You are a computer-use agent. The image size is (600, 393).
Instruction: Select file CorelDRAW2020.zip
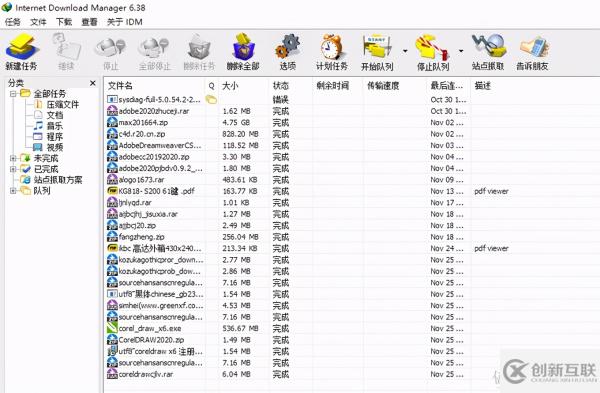point(151,340)
